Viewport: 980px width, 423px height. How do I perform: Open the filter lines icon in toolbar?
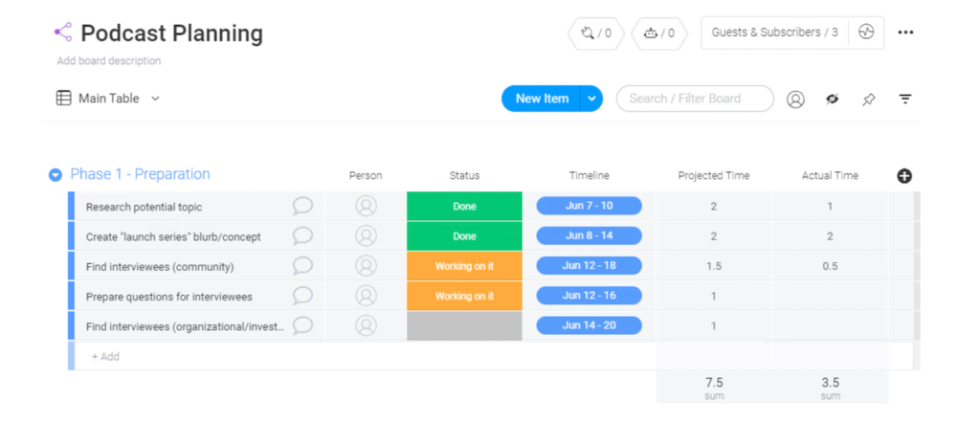[905, 99]
